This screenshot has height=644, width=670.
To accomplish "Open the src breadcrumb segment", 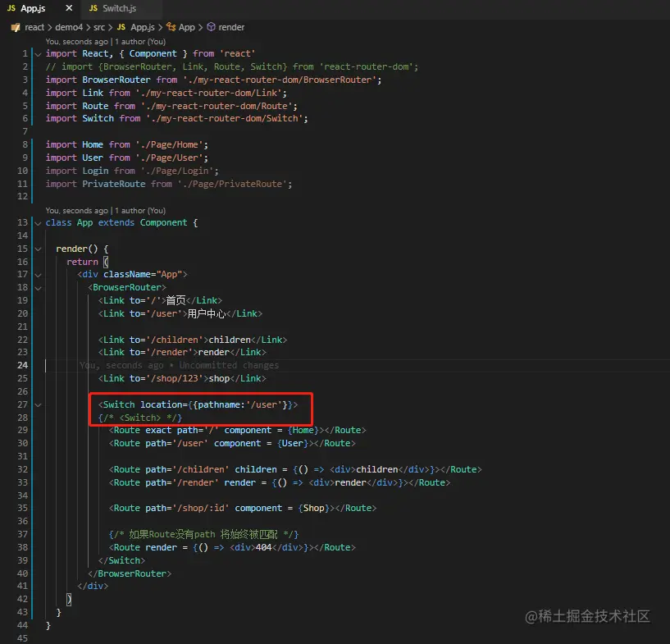I will tap(99, 27).
